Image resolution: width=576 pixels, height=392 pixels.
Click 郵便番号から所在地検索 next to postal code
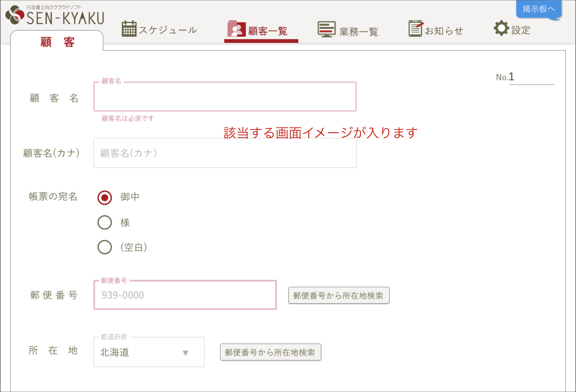tap(339, 295)
